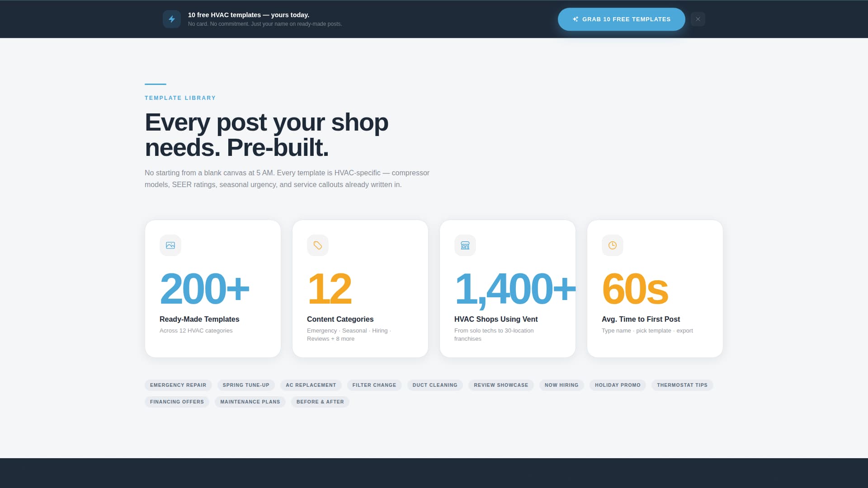The height and width of the screenshot is (488, 868).
Task: Click '10 free HVAC templates' banner headline
Action: pos(249,15)
